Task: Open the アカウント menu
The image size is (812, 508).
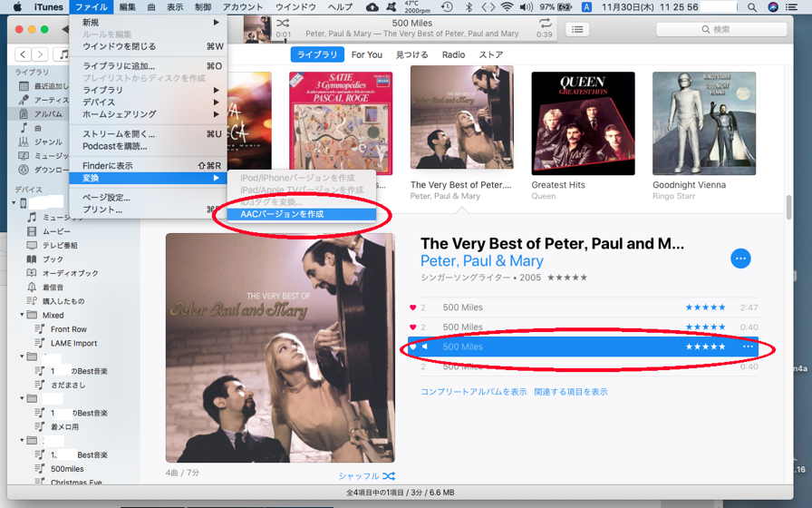Action: coord(244,7)
